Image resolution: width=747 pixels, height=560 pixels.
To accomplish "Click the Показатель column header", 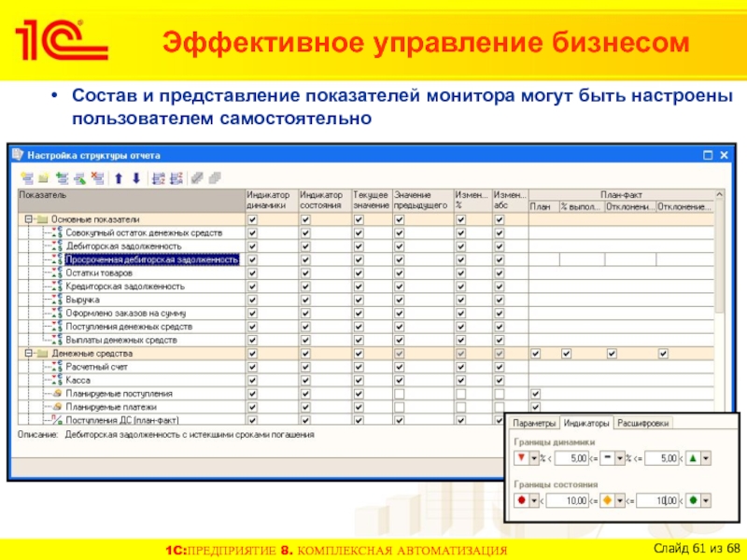I will (x=131, y=201).
